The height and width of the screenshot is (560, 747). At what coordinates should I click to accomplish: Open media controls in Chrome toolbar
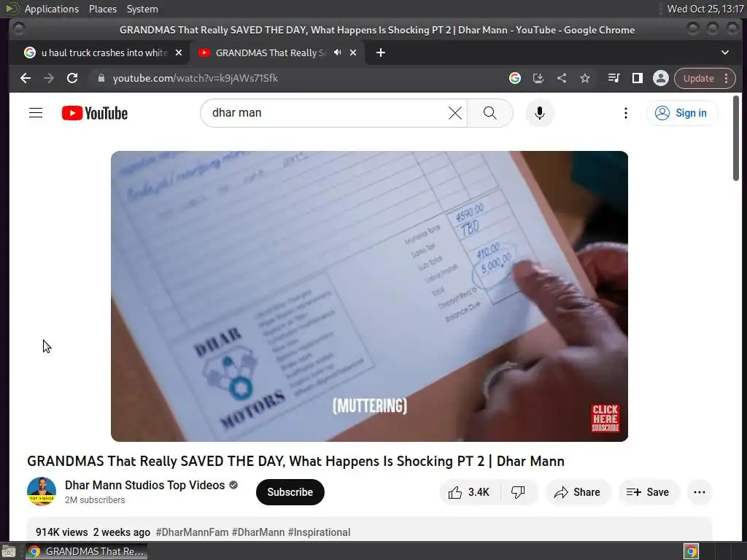click(614, 78)
